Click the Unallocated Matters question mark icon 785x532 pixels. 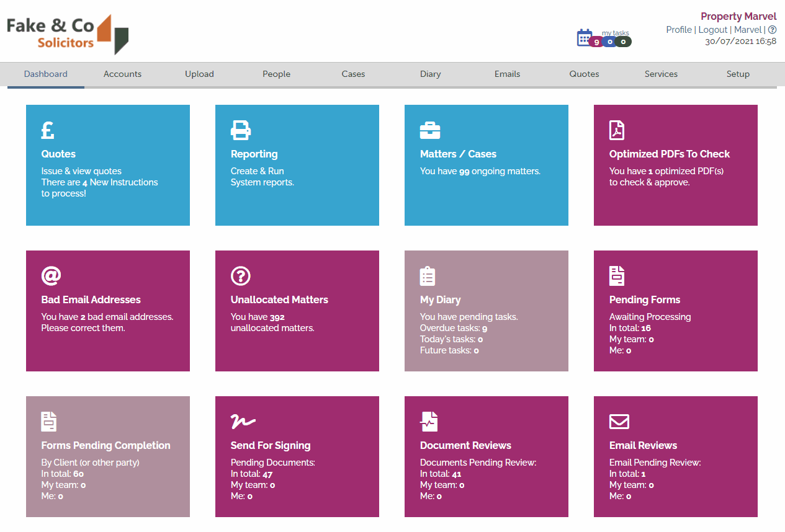pyautogui.click(x=241, y=276)
